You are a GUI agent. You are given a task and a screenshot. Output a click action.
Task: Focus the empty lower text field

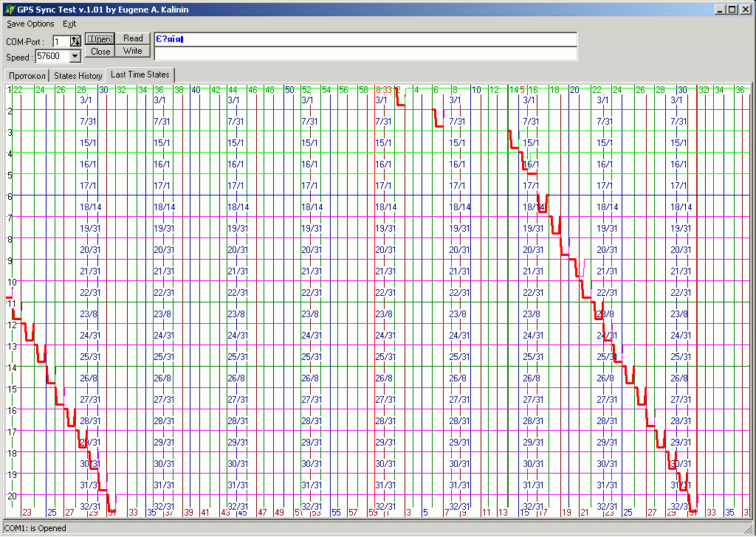tap(365, 53)
